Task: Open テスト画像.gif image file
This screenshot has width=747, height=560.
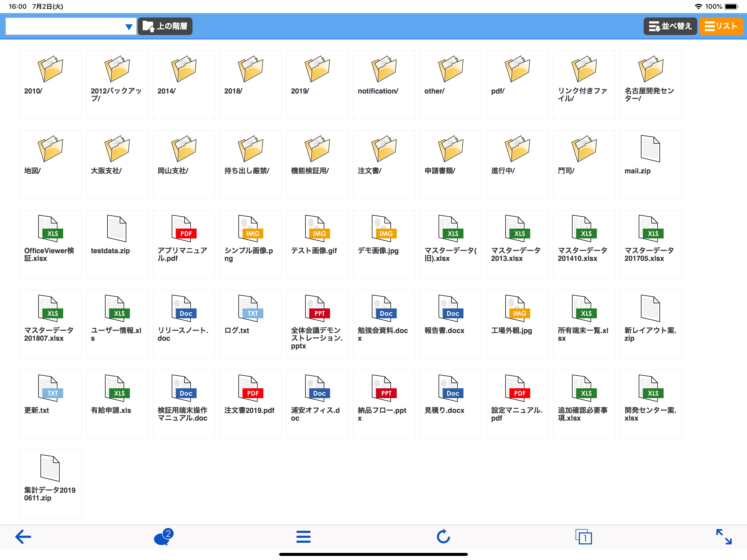Action: (x=317, y=244)
